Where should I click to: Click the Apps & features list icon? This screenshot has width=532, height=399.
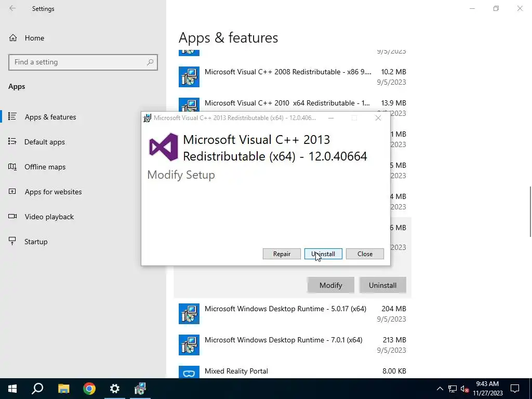[12, 116]
